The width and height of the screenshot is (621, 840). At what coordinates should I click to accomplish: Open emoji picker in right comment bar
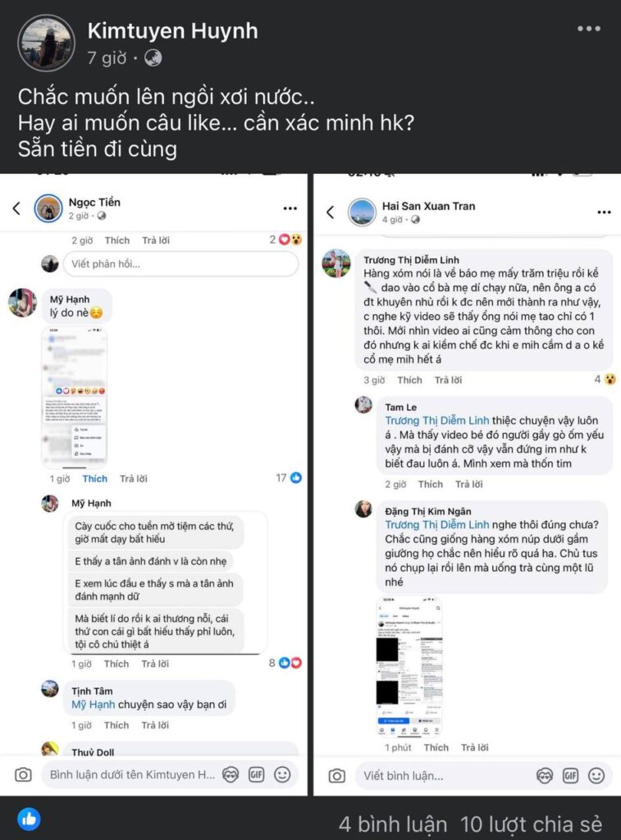596,775
